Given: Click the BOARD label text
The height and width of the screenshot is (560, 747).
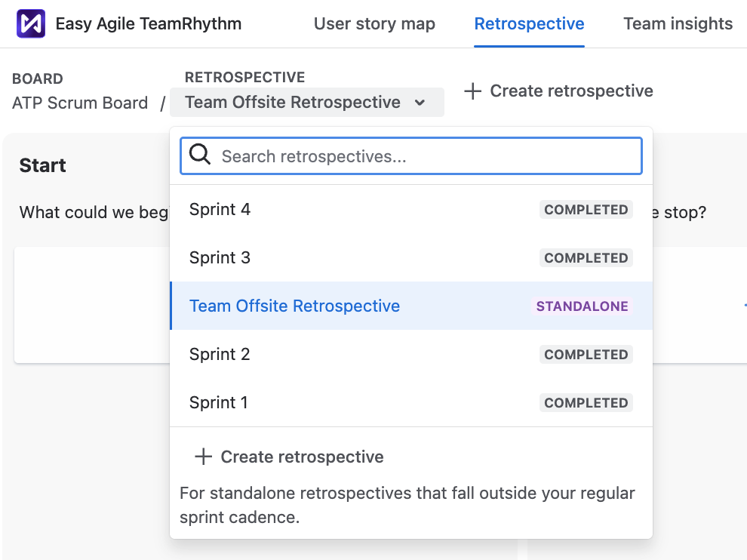Looking at the screenshot, I should point(37,78).
